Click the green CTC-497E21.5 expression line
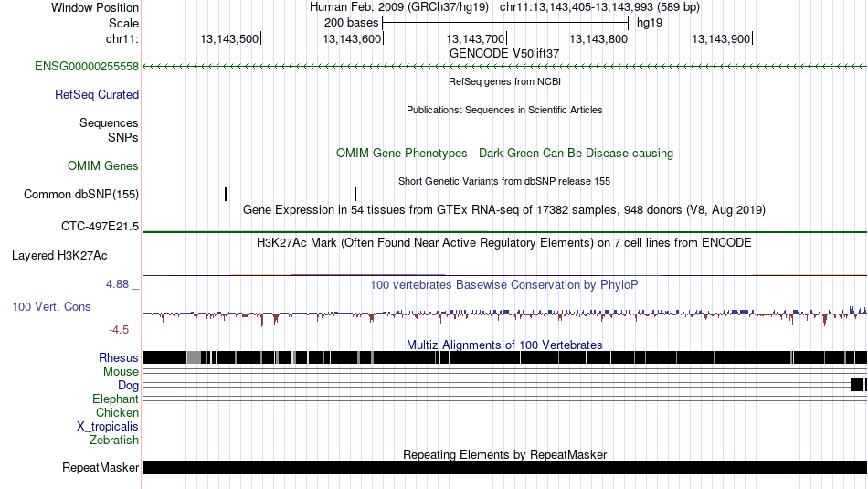Viewport: 868px width, 489px height. [504, 232]
